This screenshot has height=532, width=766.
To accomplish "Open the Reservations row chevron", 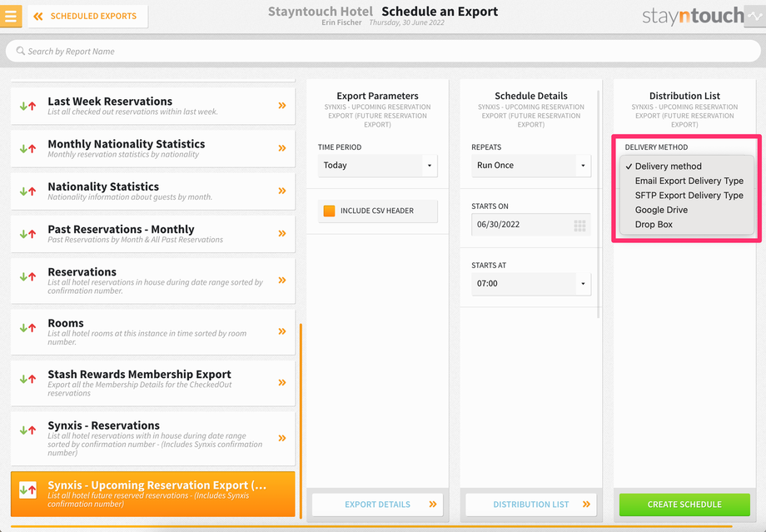I will pos(282,281).
